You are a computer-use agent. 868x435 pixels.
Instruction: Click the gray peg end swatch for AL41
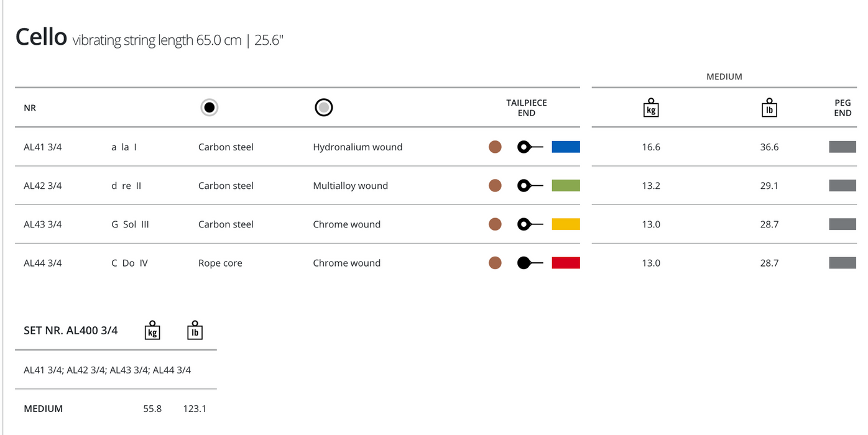[842, 147]
